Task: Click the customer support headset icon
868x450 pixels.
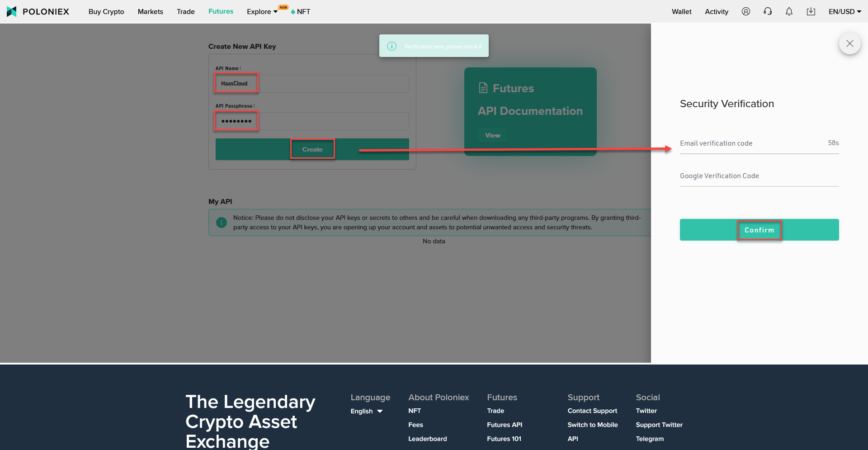Action: click(767, 11)
